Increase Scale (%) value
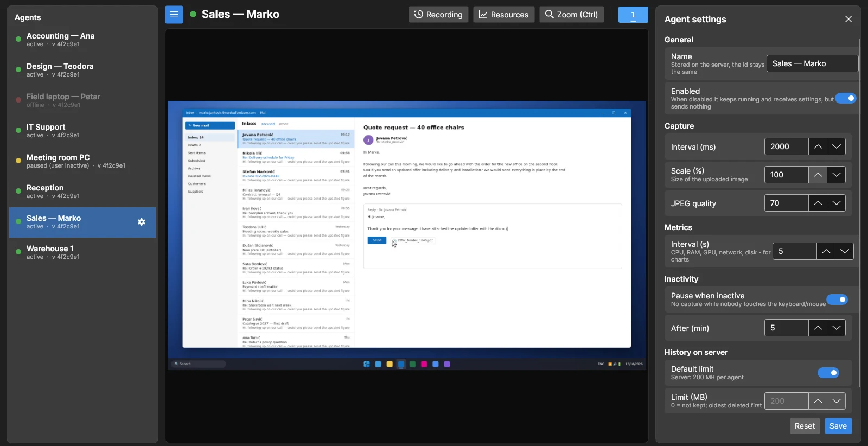The width and height of the screenshot is (868, 446). (818, 175)
